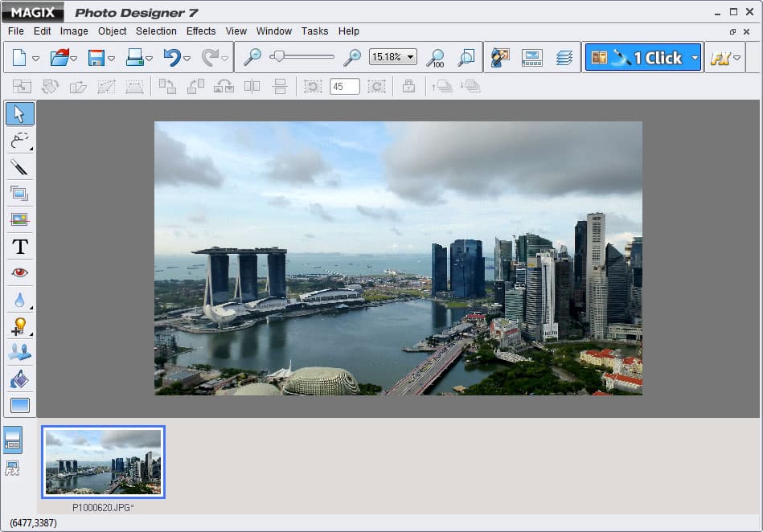Select the P1000620.JPG thumbnail

click(x=104, y=462)
